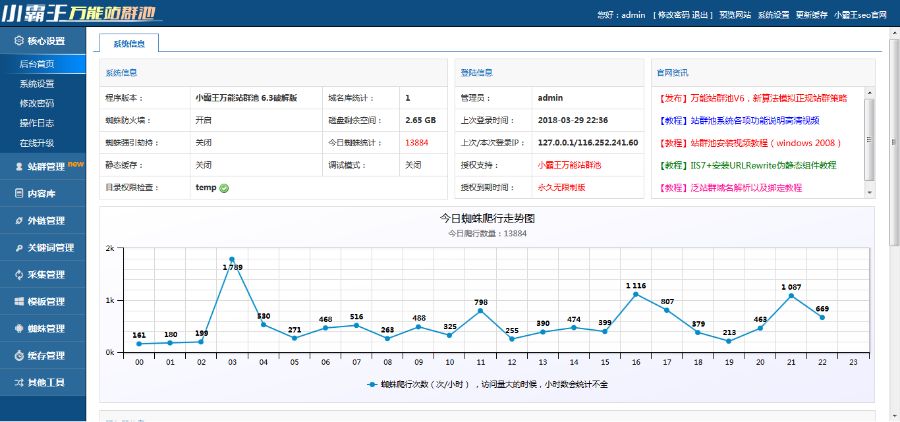
Task: Expand the 外链管理 menu section
Action: (x=43, y=220)
